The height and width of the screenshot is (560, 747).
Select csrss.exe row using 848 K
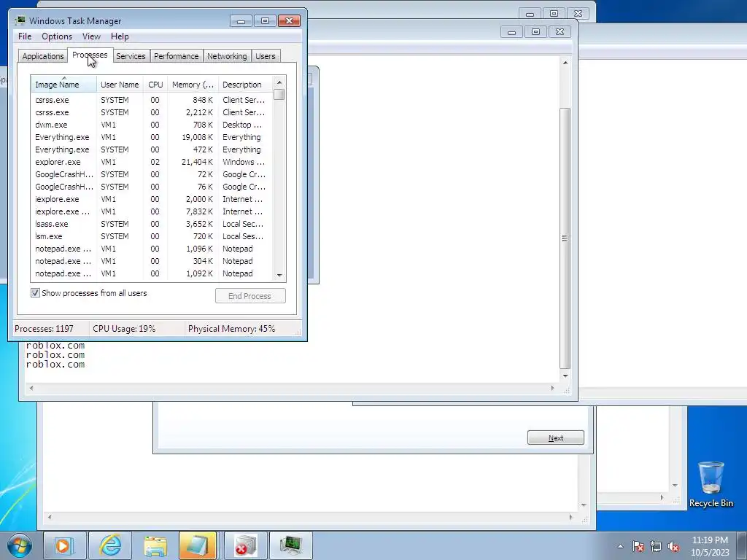coord(152,100)
